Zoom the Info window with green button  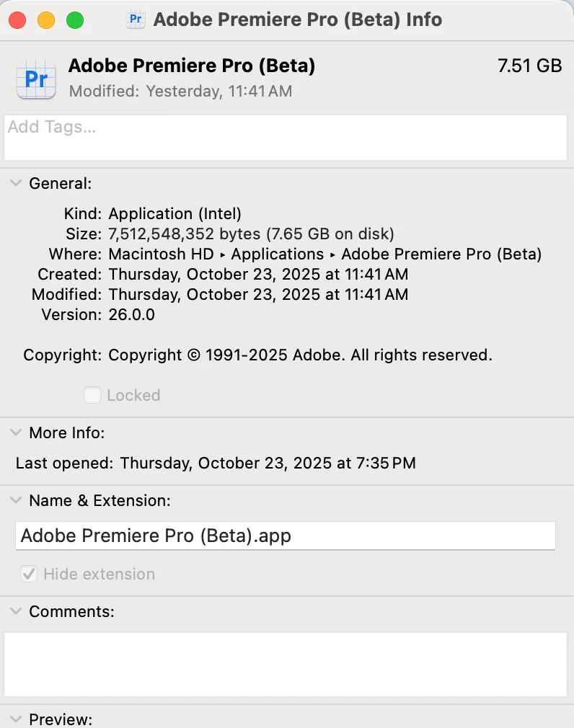[x=75, y=20]
